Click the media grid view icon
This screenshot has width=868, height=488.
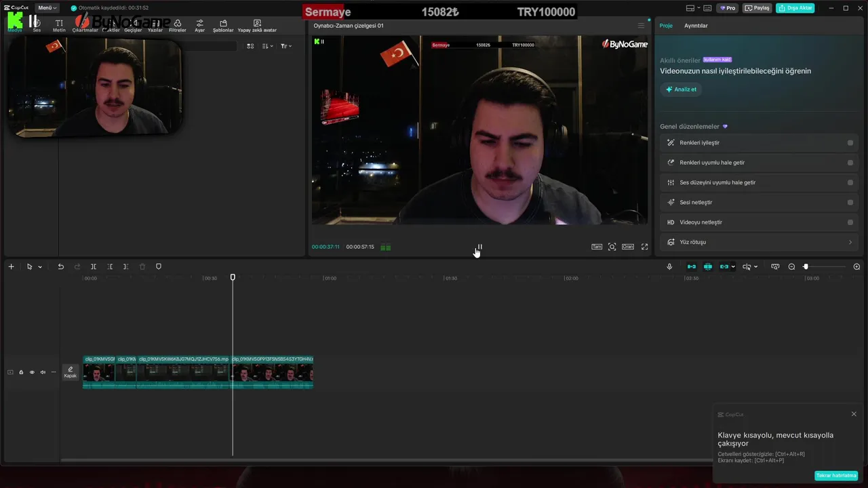point(250,46)
